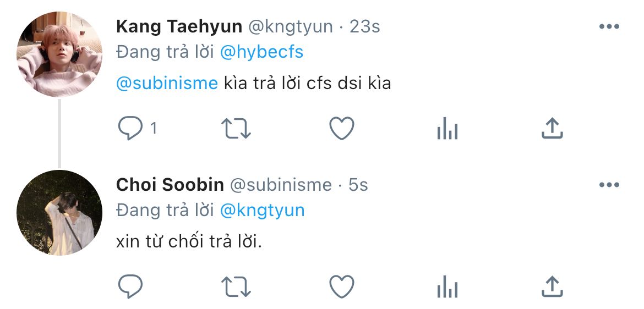Retweet Kang Taehyun's tweet
Image resolution: width=644 pixels, height=309 pixels.
coord(236,129)
